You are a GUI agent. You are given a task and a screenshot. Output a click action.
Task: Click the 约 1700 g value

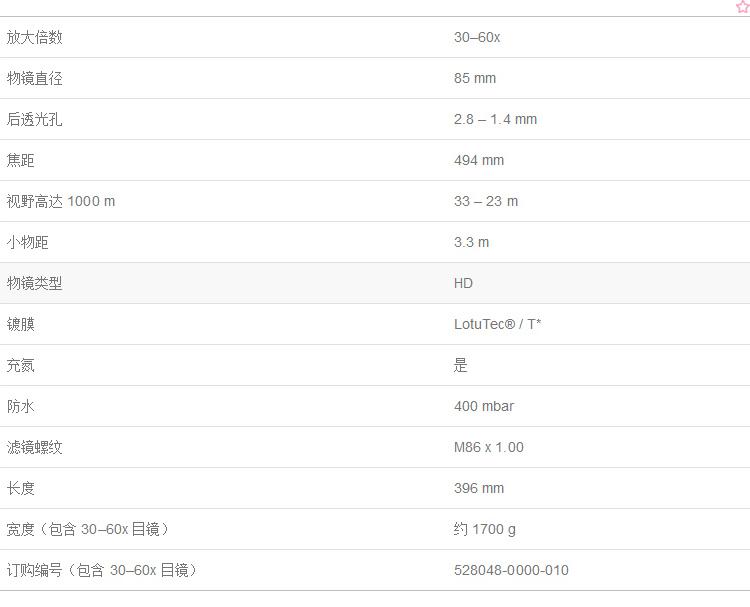485,529
